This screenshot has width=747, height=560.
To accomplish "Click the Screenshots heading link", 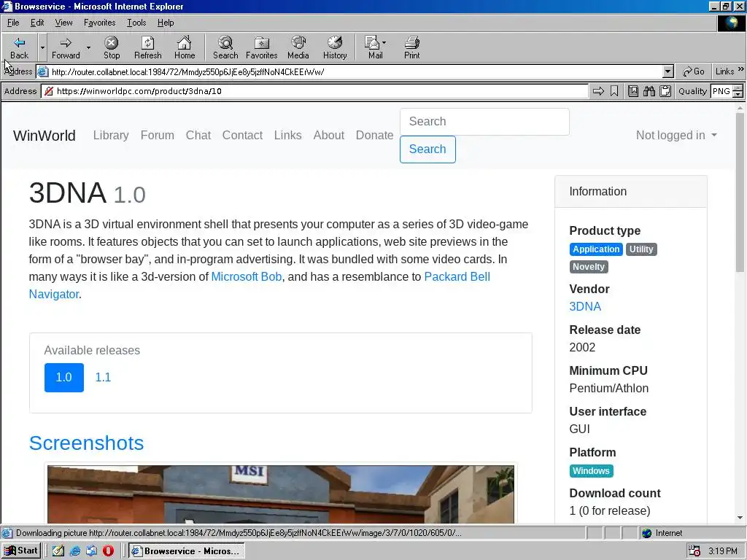I will 86,443.
